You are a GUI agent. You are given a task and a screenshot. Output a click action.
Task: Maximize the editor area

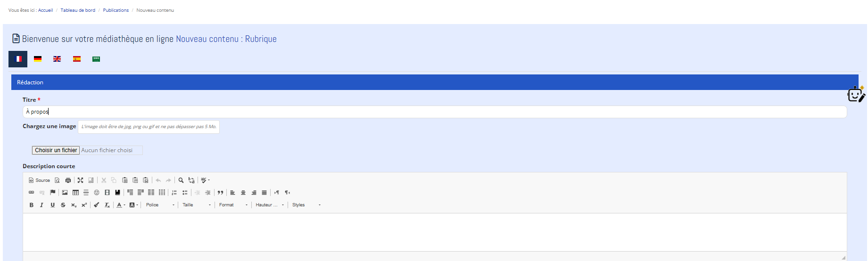[x=81, y=180]
